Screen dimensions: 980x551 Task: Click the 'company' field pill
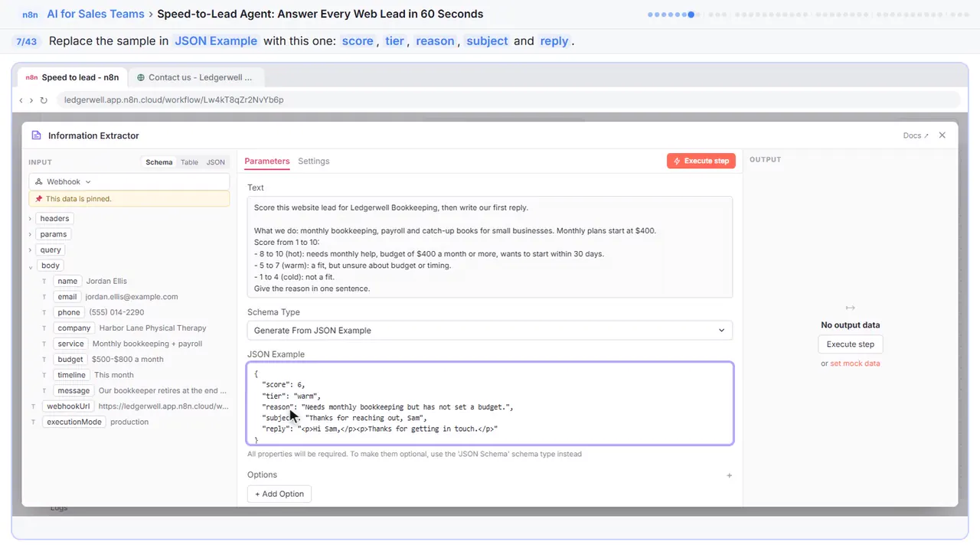(74, 328)
